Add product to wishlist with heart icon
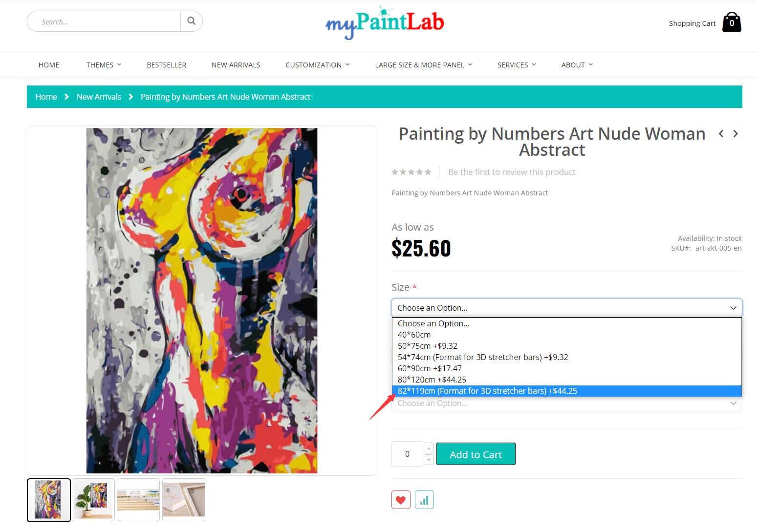Image resolution: width=758 pixels, height=532 pixels. coord(401,500)
